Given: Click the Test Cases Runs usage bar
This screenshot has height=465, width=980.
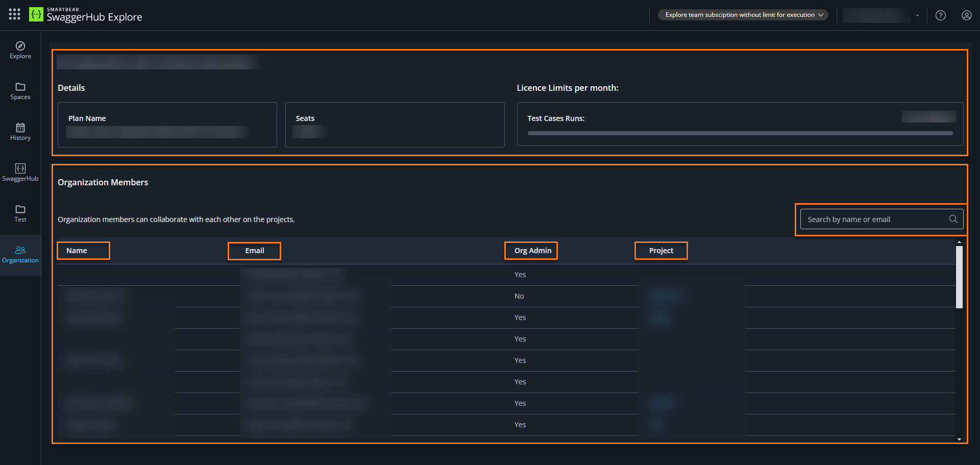Looking at the screenshot, I should pos(739,133).
